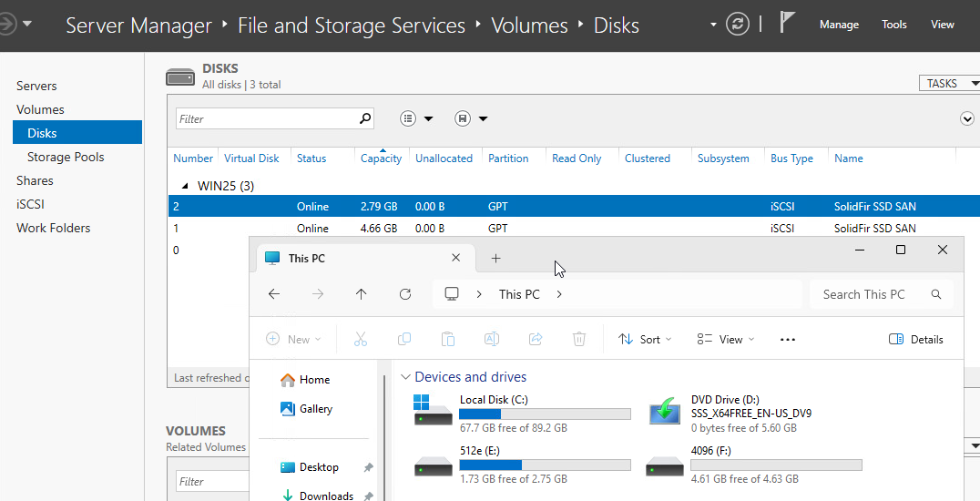Select the 4096 (F:) drive icon

pyautogui.click(x=664, y=466)
